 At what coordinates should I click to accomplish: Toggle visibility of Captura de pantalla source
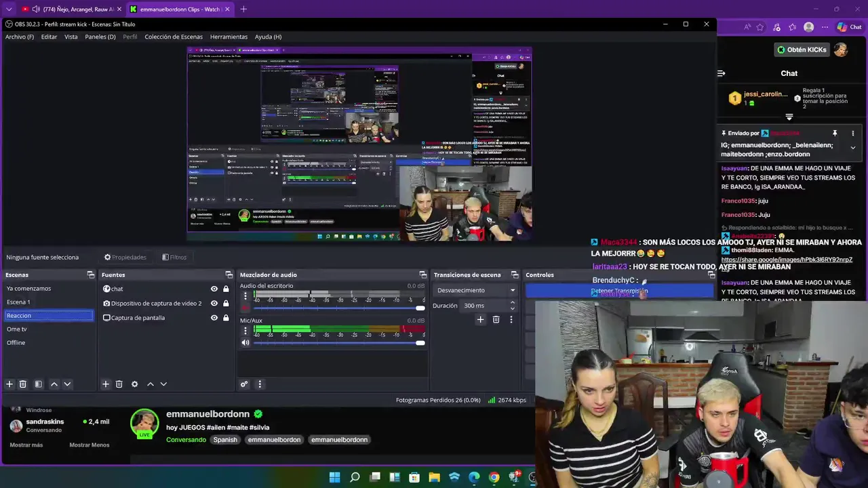click(214, 318)
